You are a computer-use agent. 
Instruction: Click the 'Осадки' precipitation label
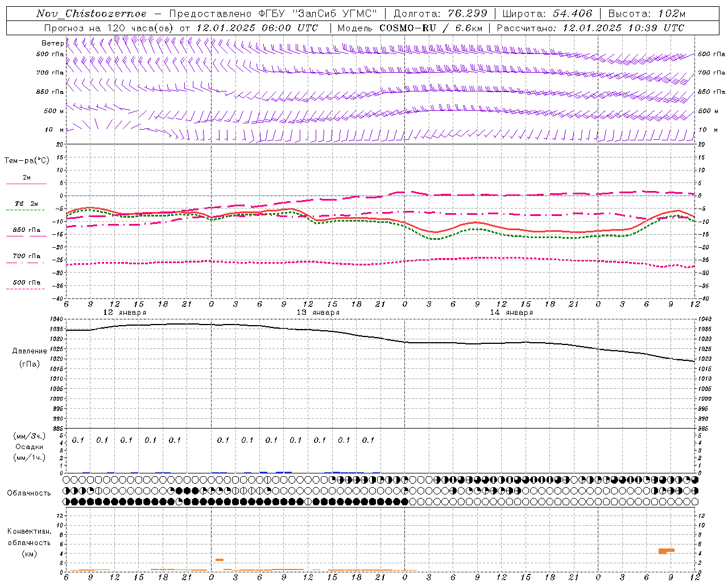30,447
